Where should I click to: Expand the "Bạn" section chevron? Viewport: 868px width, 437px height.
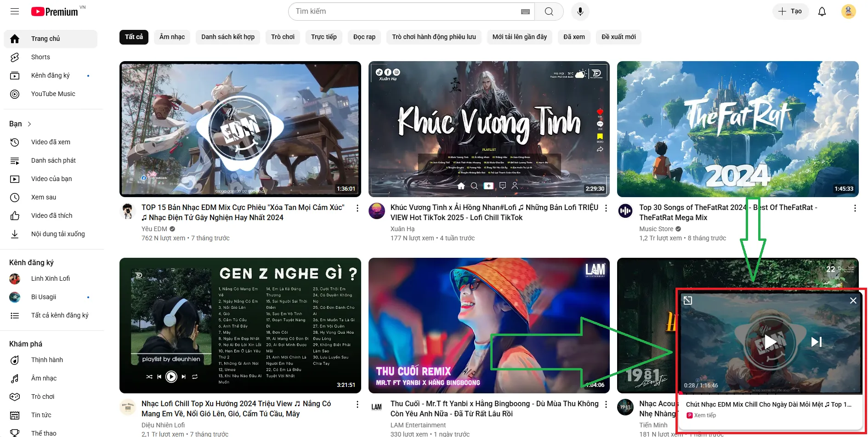point(29,124)
